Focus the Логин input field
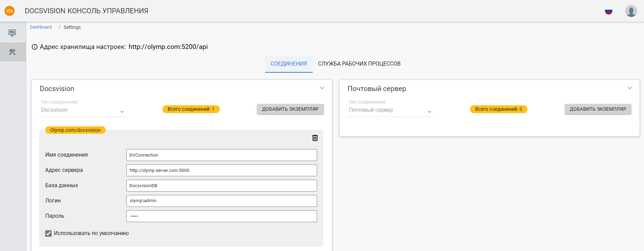Screen dimensions: 644x251 (x=222, y=201)
